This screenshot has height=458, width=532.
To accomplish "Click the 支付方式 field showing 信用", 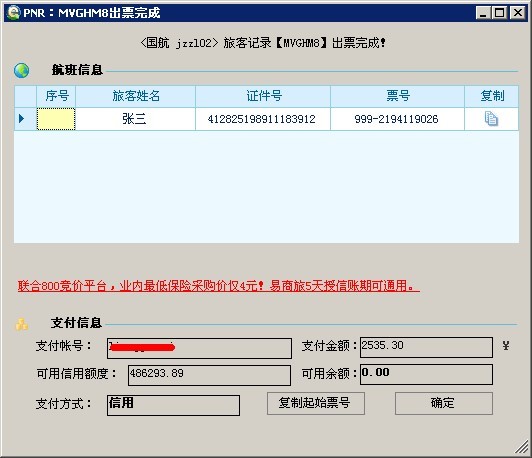I will [173, 405].
